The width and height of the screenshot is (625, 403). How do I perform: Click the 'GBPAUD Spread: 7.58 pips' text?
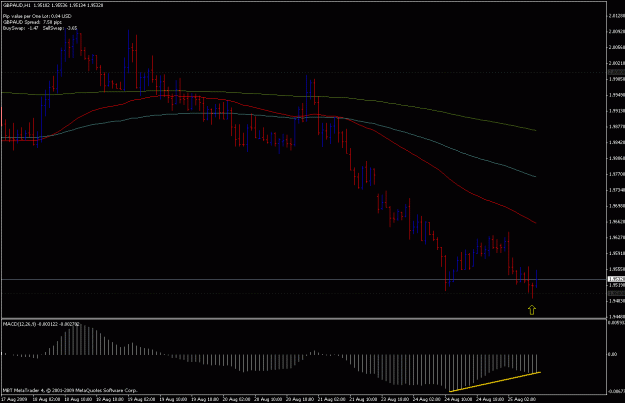(x=32, y=22)
